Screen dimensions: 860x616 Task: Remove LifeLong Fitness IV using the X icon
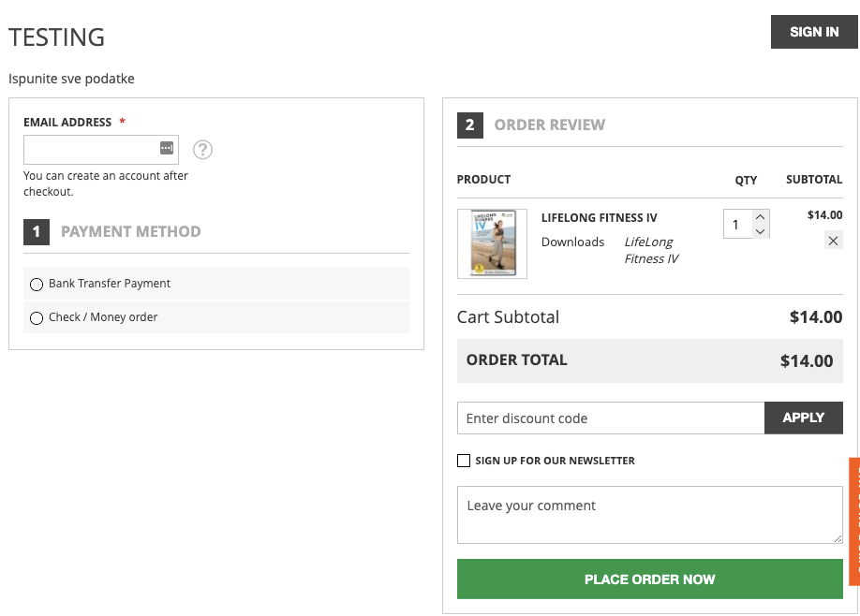pyautogui.click(x=833, y=240)
